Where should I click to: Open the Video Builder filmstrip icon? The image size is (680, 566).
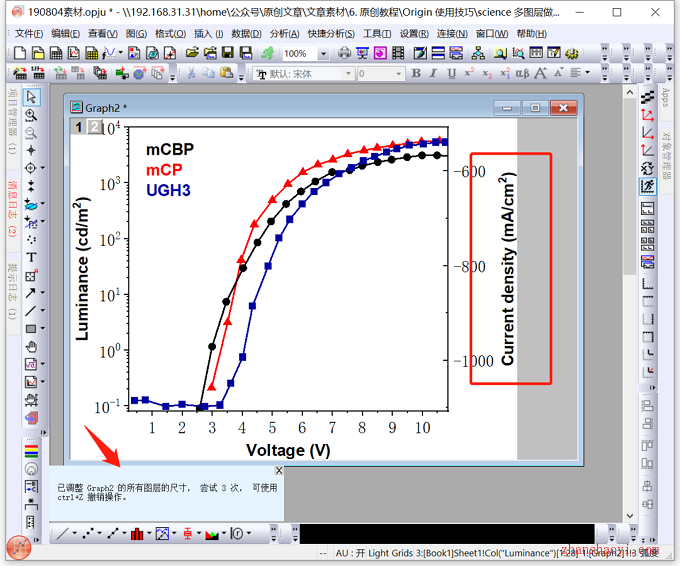(x=398, y=53)
